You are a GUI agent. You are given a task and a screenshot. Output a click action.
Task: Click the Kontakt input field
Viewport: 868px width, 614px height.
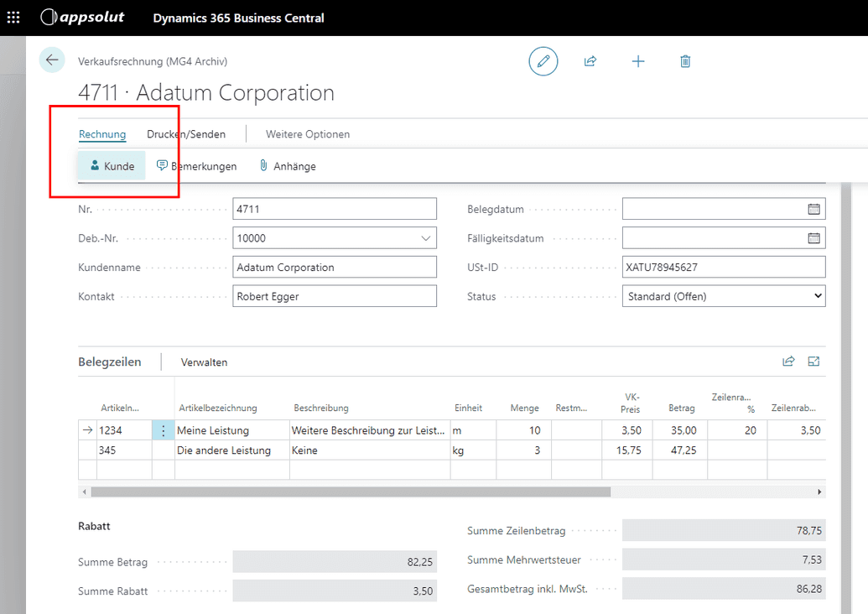coord(334,296)
